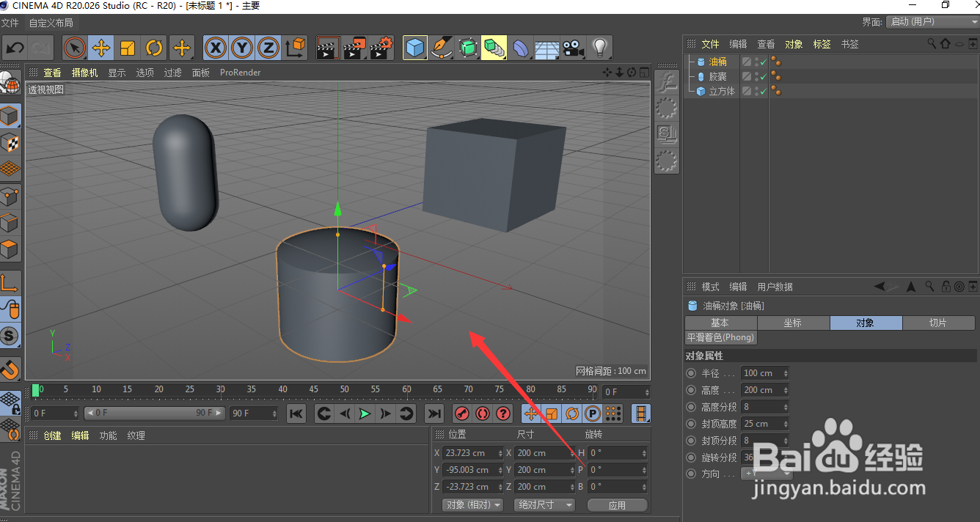The height and width of the screenshot is (522, 980).
Task: Toggle the Z axis lock
Action: [x=268, y=49]
